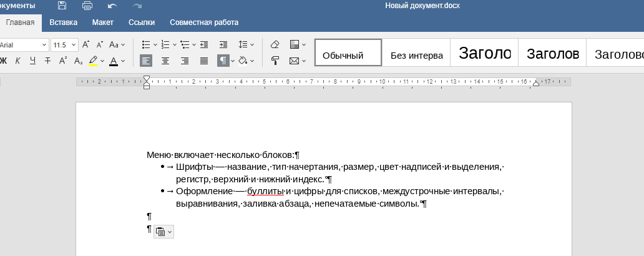Screen dimensions: 644x256
Task: Center align the paragraph
Action: click(x=165, y=61)
